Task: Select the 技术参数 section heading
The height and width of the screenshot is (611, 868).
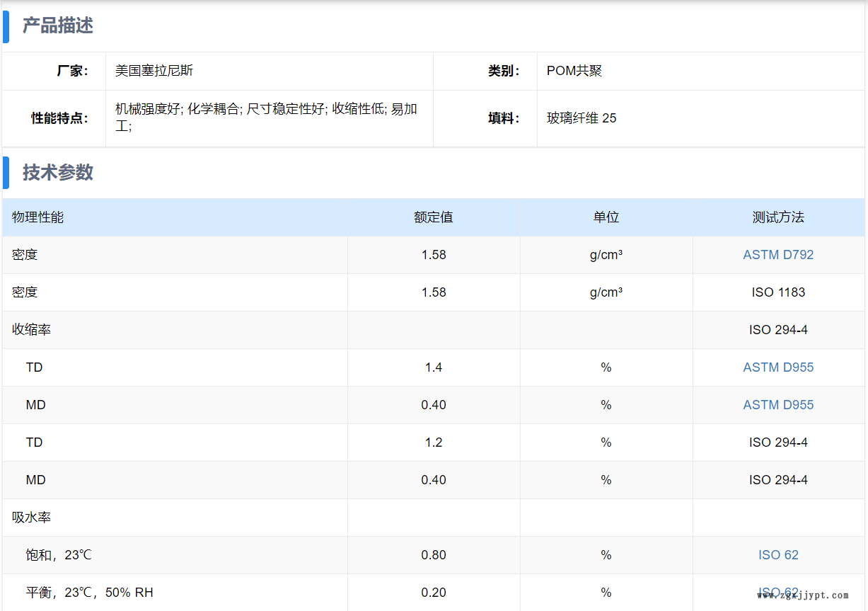Action: pos(58,173)
